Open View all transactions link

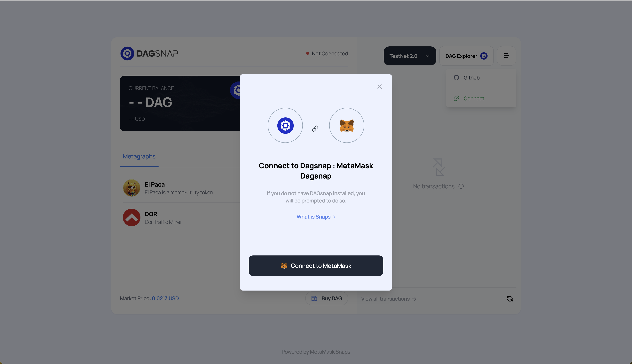click(388, 299)
